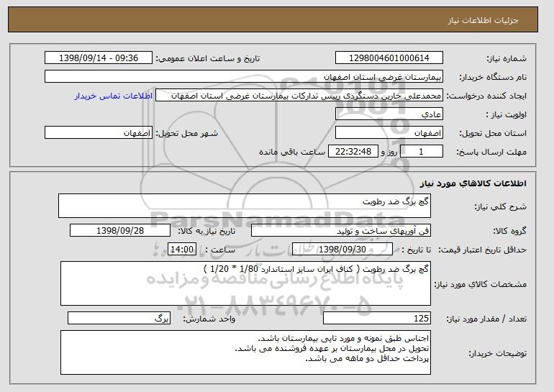Image resolution: width=554 pixels, height=392 pixels.
Task: Click the delivery province field اصفهان
Action: click(x=389, y=133)
